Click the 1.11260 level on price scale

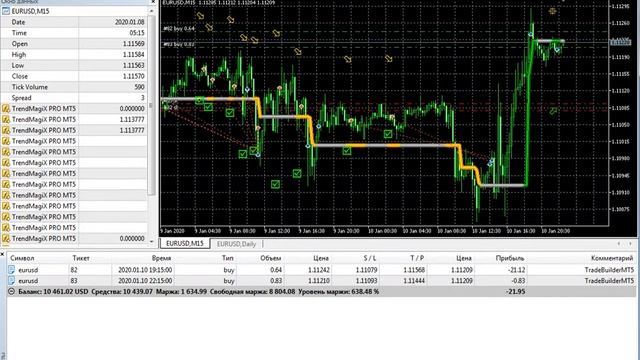(620, 23)
